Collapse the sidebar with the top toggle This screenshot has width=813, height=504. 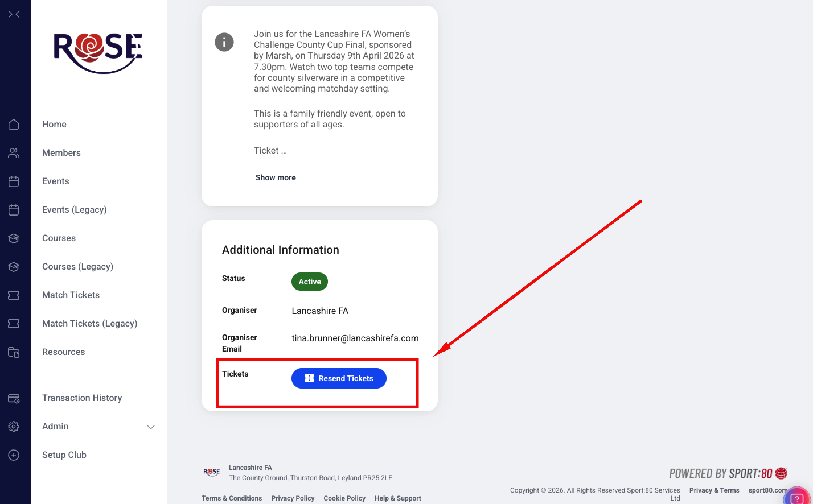(x=14, y=14)
